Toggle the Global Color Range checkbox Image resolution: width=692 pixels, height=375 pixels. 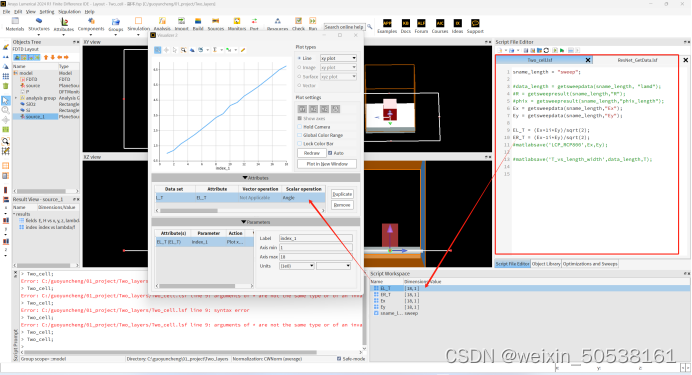click(300, 135)
